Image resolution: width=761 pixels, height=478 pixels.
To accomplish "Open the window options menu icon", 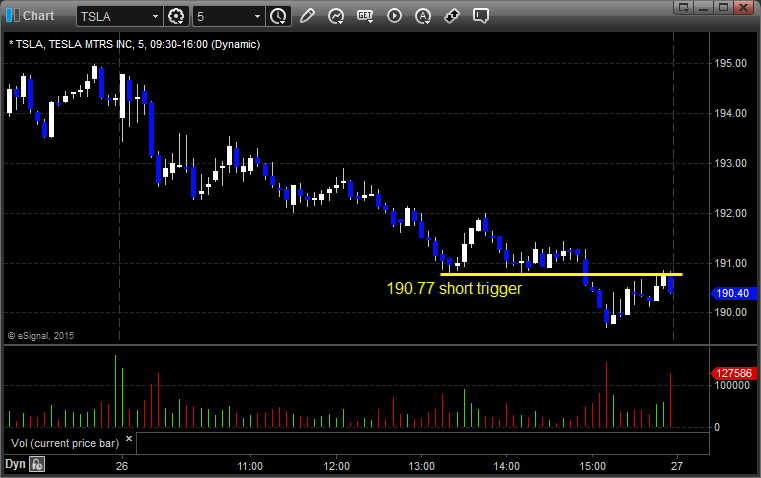I will [684, 7].
